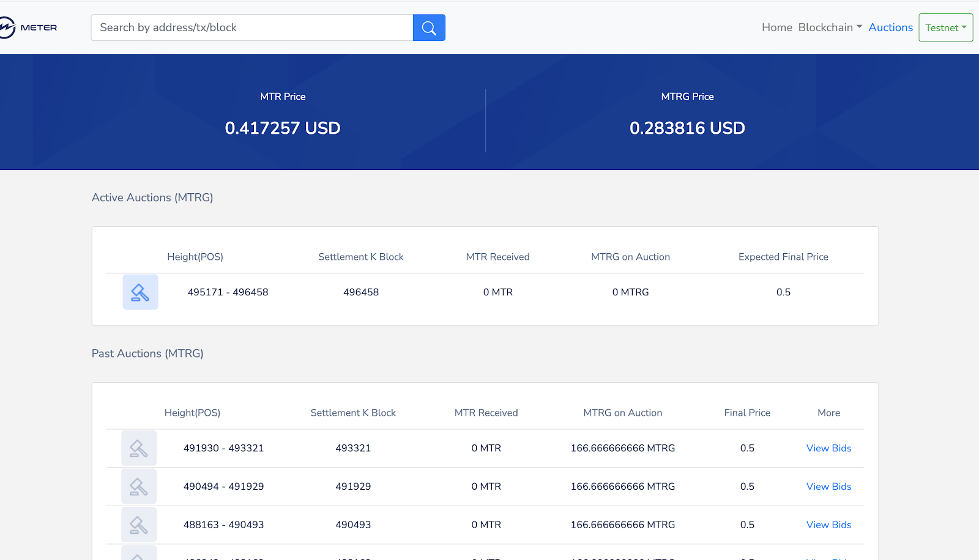View Bids for auction 491930 - 493321
979x560 pixels.
point(828,448)
